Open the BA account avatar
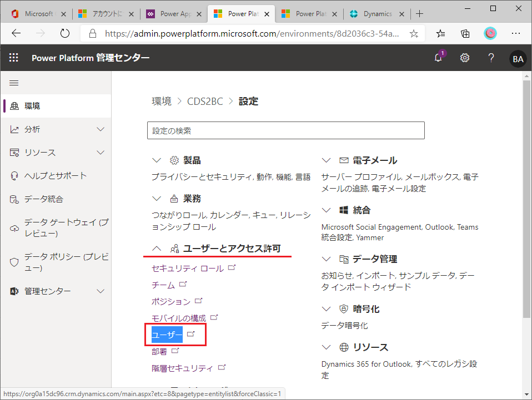 pos(518,59)
